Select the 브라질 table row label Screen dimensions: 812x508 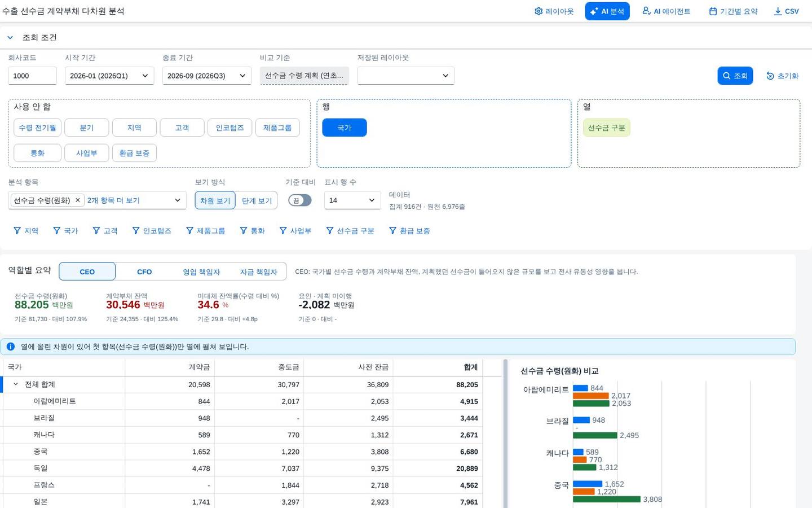pos(44,418)
